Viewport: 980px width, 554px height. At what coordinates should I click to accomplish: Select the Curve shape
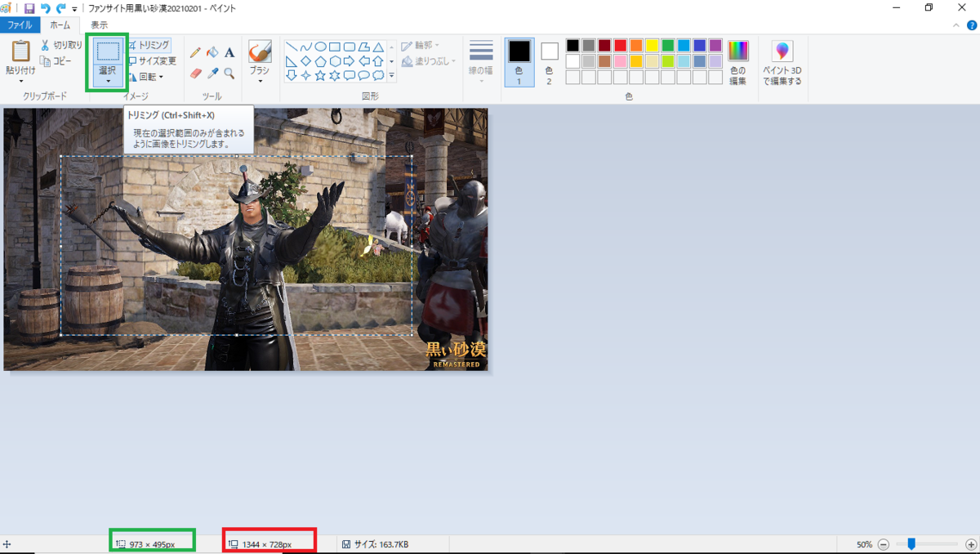(305, 47)
